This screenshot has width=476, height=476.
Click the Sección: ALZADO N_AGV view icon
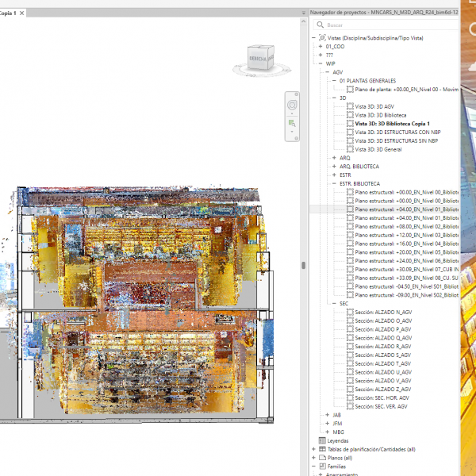(350, 311)
